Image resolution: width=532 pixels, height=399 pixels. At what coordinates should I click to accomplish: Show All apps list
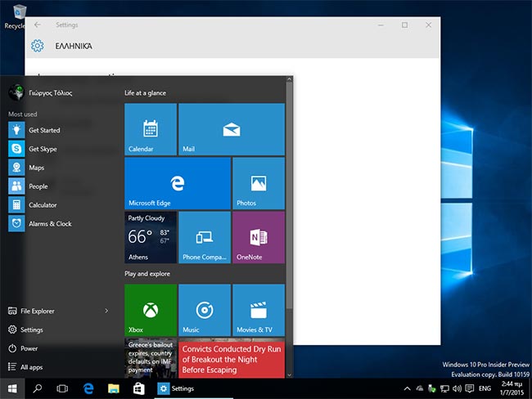(x=25, y=367)
